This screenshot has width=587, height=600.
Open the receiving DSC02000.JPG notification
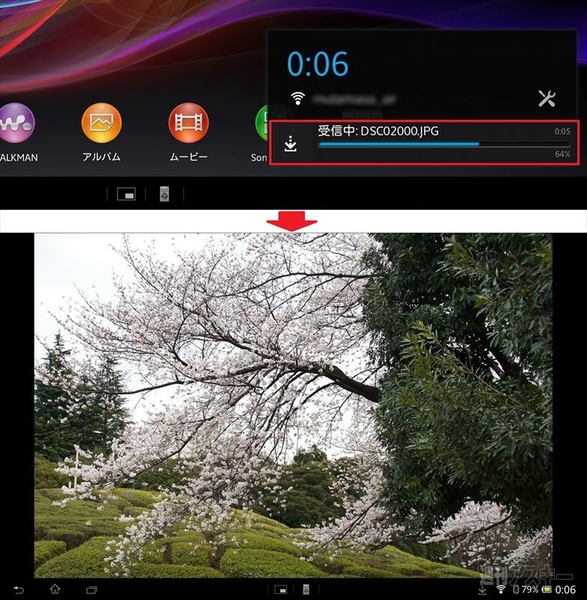click(x=424, y=143)
